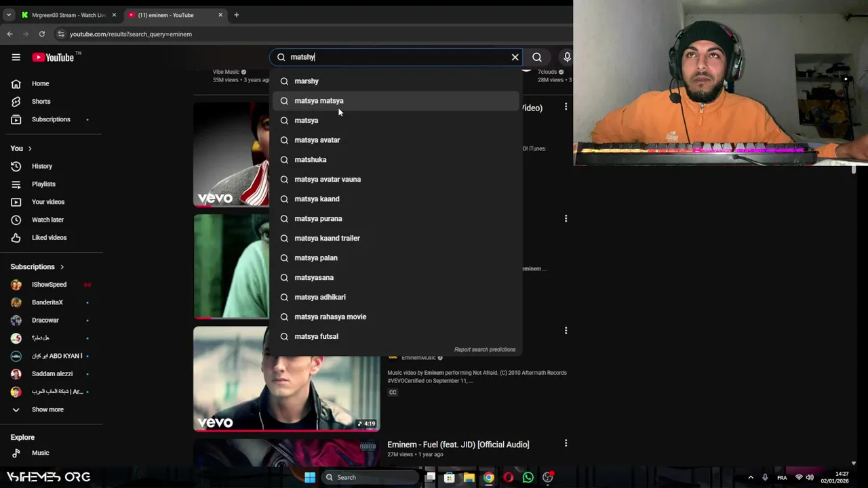Open Opera browser from taskbar
The image size is (868, 488).
[x=508, y=477]
